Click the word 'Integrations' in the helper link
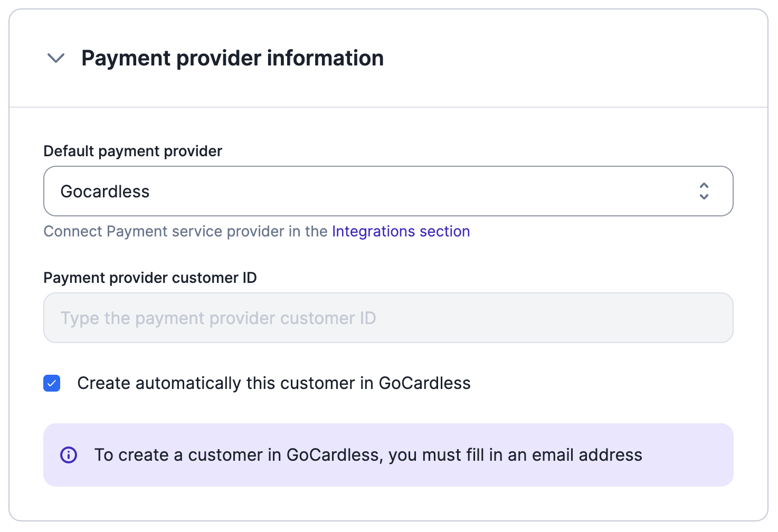 [x=374, y=231]
